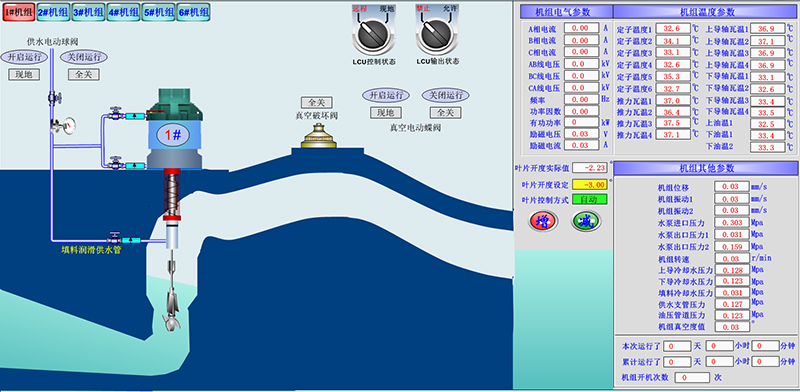Screen dimensions: 800x392
Task: Click the red 增 increase button
Action: 544,220
